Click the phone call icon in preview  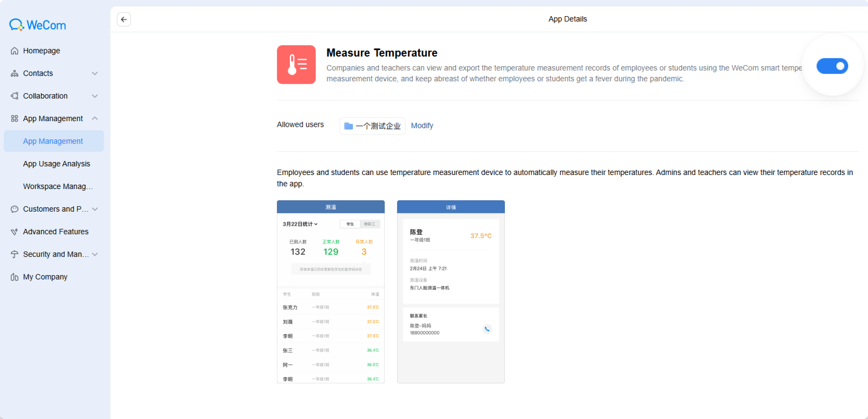pos(487,329)
